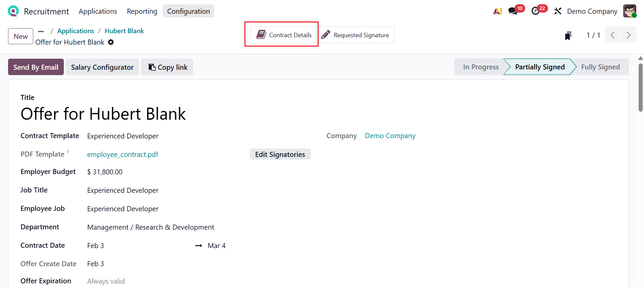Open the Configuration menu

pyautogui.click(x=188, y=11)
